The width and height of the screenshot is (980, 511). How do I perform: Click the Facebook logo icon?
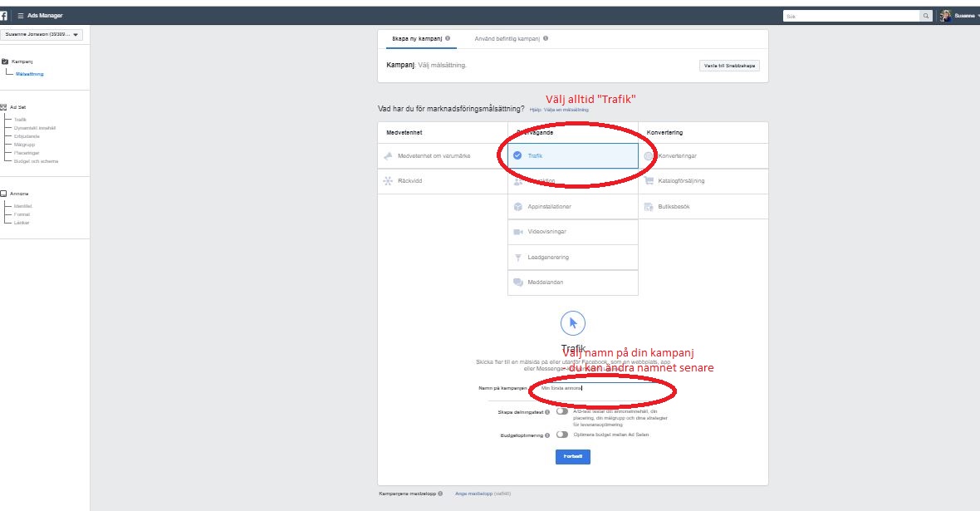pos(4,16)
